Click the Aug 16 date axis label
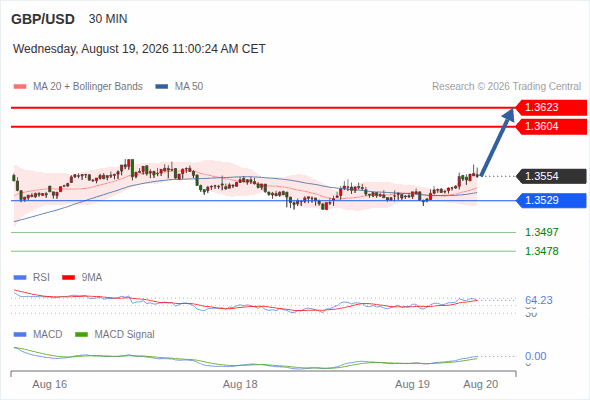590x400 pixels. click(50, 385)
